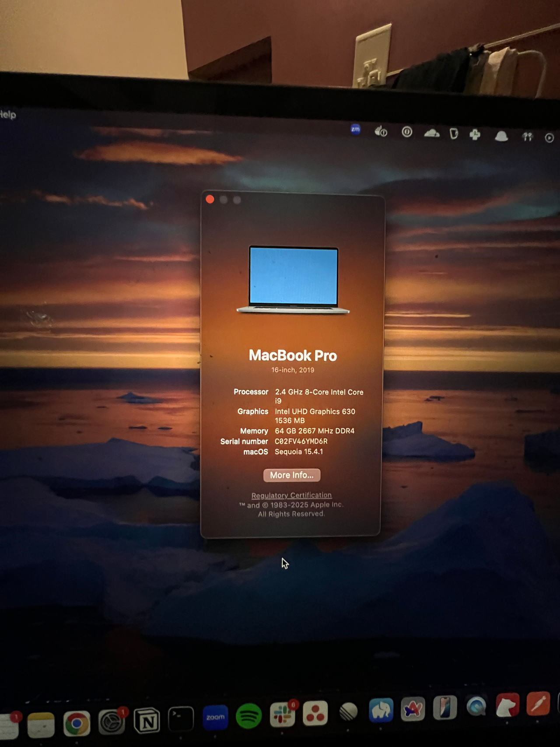Open the orange pen app in the Dock
The height and width of the screenshot is (747, 560).
(538, 704)
